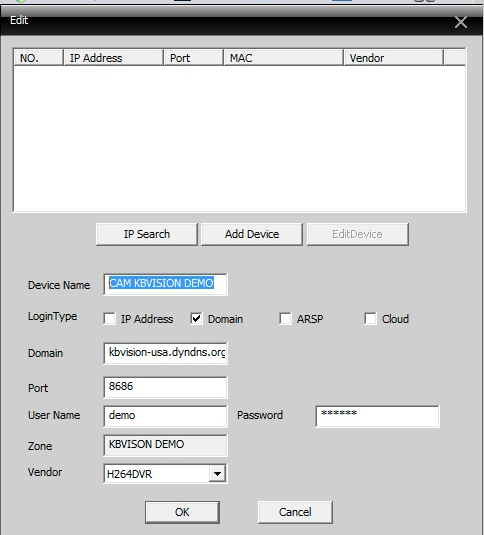Close the Edit dialog with the X
Image resolution: width=484 pixels, height=535 pixels.
pyautogui.click(x=460, y=23)
